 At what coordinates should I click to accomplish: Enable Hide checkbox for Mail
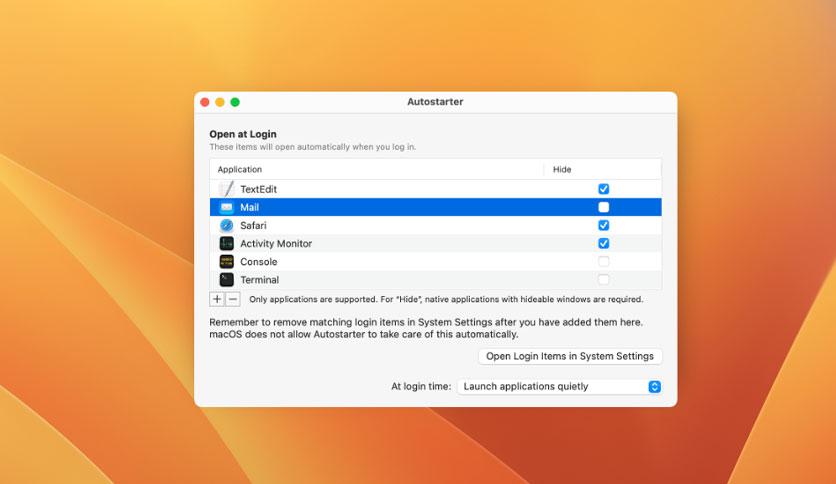click(x=604, y=207)
